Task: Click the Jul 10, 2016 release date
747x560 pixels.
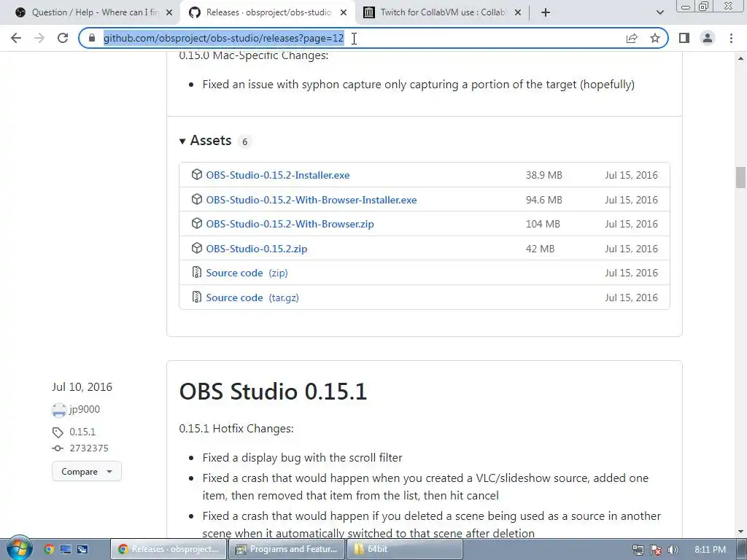Action: [82, 386]
